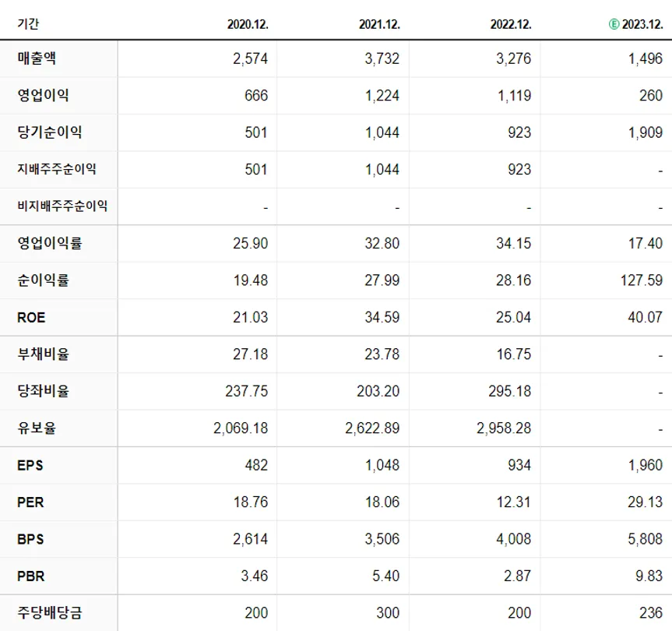
Task: Click the 영업이익률 value 34.15
Action: click(x=513, y=244)
